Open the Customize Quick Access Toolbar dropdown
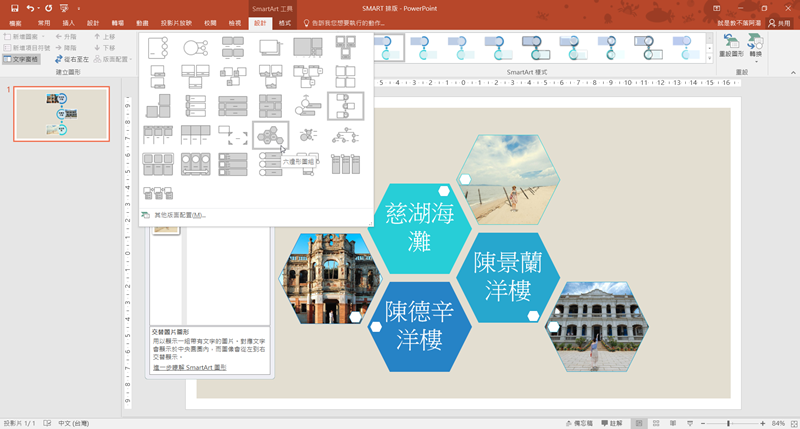This screenshot has height=429, width=800. (81, 8)
